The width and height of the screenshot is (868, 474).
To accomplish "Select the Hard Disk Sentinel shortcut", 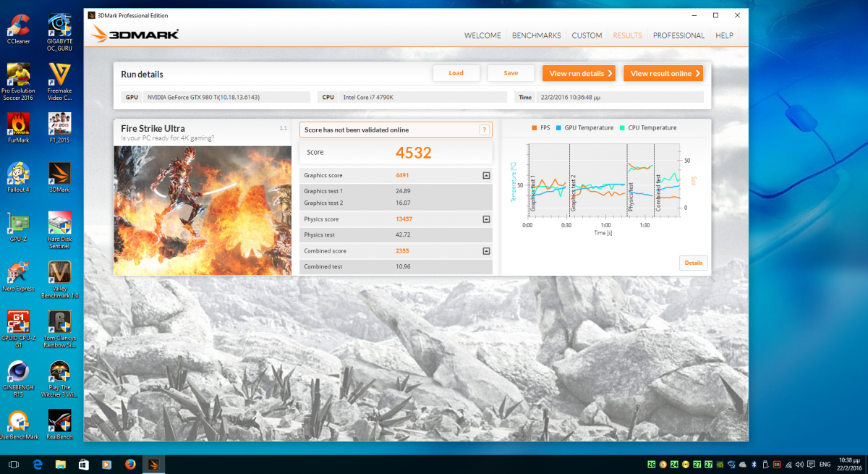I will (59, 231).
